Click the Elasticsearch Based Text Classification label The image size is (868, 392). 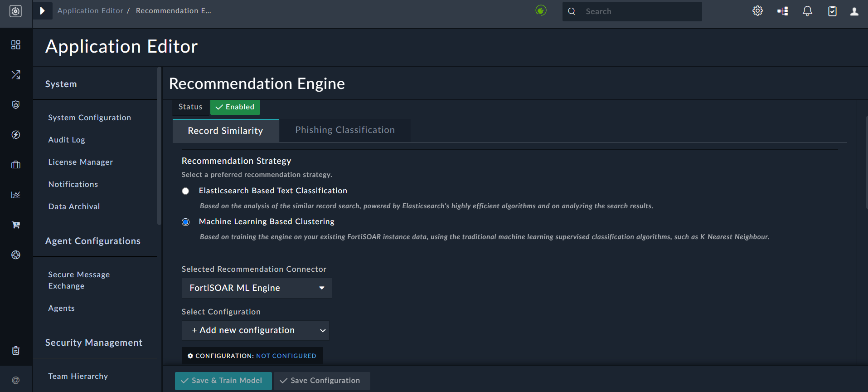[273, 191]
